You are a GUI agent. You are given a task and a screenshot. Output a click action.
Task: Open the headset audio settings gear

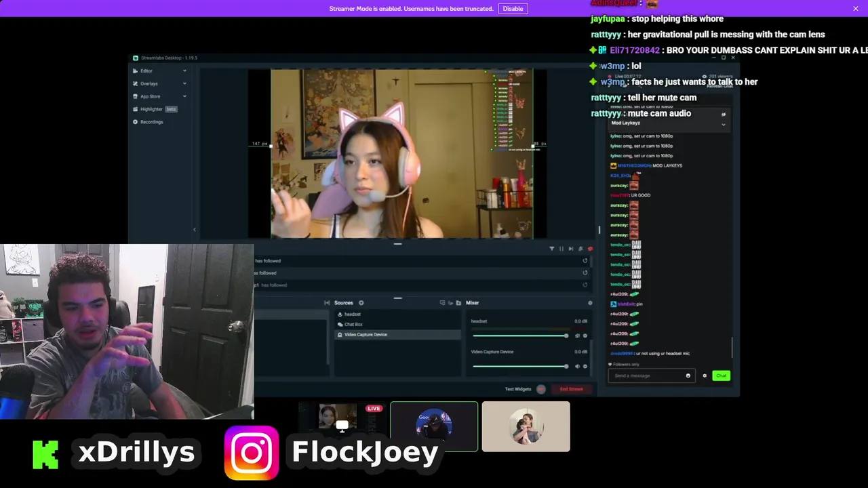pos(585,335)
